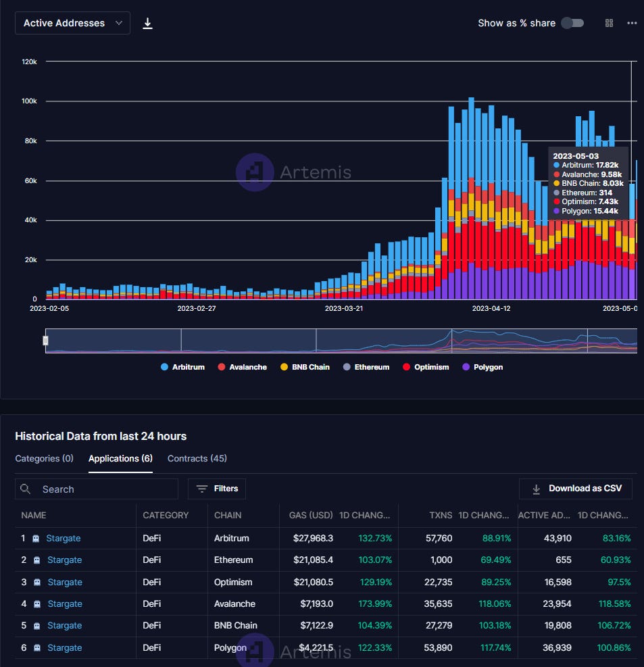The image size is (644, 667).
Task: Click the search magnifier icon
Action: pos(26,489)
